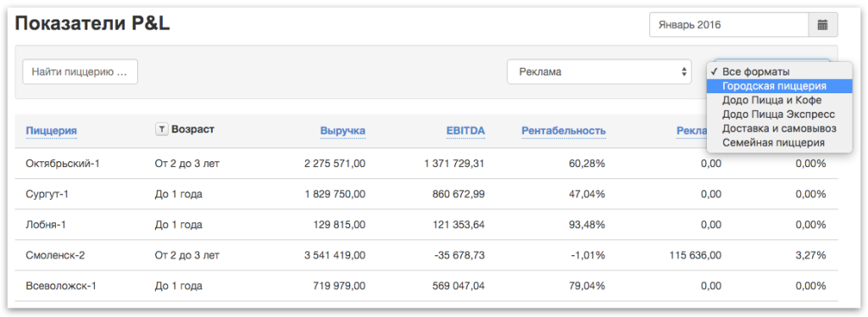The image size is (868, 317).
Task: Sort by the Пиццерия column header
Action: point(51,131)
